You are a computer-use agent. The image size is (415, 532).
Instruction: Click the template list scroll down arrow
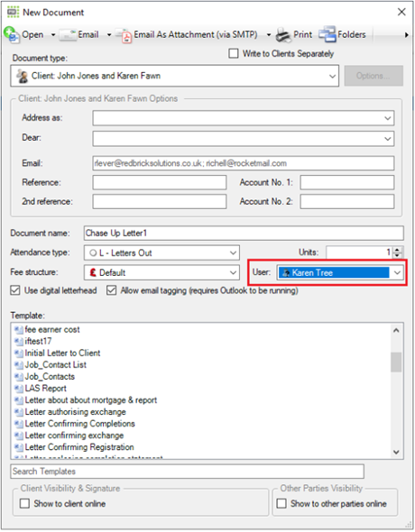[x=396, y=452]
